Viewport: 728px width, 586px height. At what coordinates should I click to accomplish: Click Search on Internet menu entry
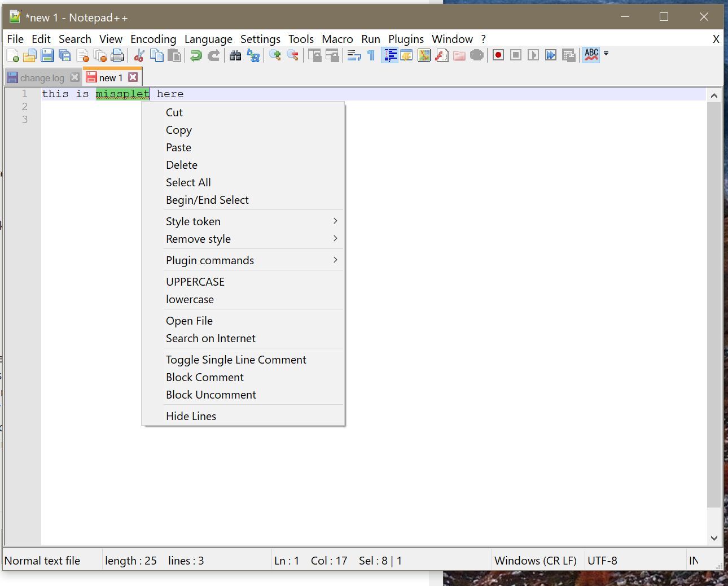243,338
